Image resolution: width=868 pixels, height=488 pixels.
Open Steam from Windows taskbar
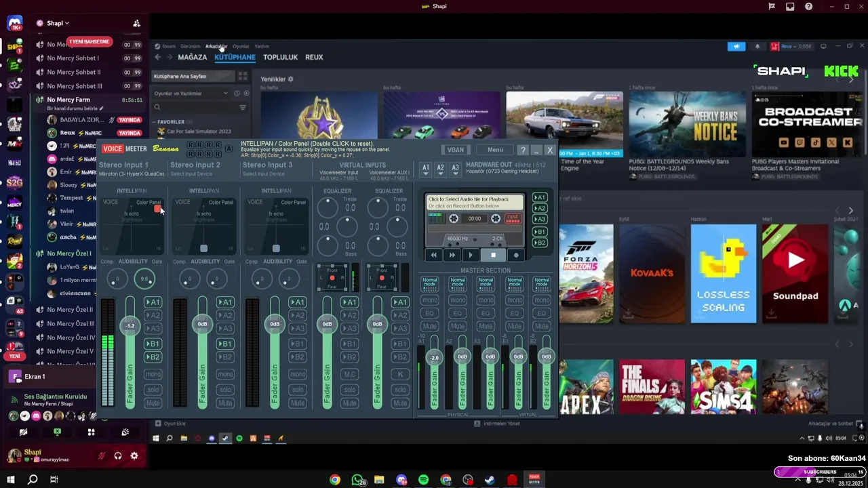click(490, 480)
